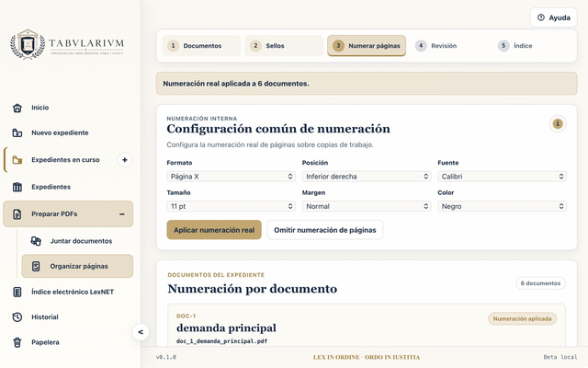The image size is (588, 368).
Task: Collapse the sidebar with the arrow button
Action: point(141,332)
